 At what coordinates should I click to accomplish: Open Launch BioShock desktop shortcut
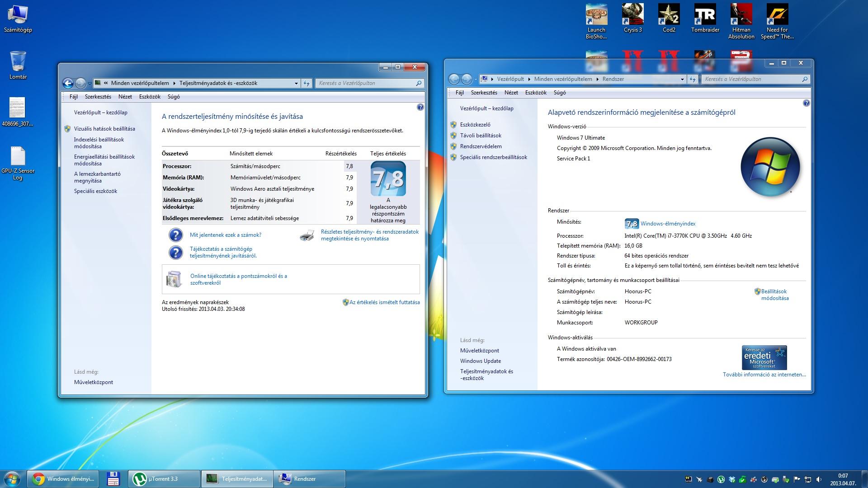click(x=596, y=21)
